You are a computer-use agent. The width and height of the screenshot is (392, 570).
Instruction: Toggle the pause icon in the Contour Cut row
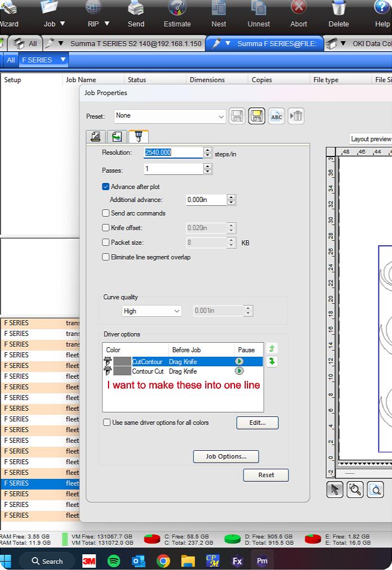(x=239, y=371)
